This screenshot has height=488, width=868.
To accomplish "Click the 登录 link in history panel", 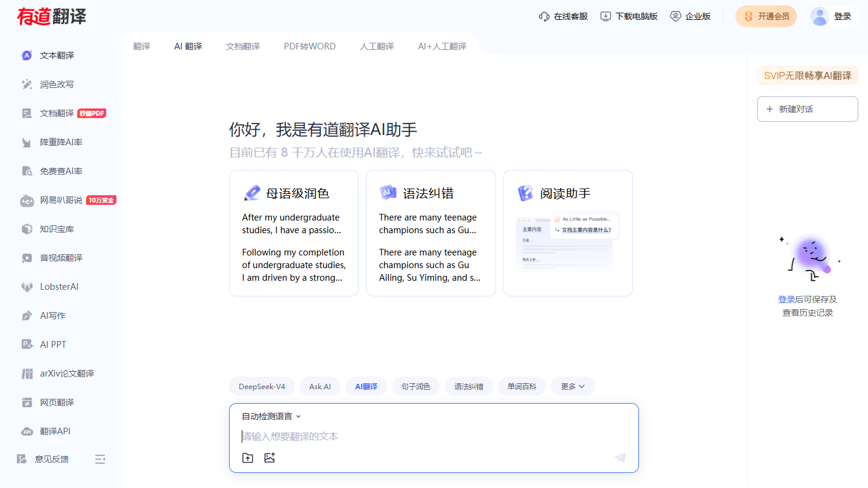I will [786, 299].
